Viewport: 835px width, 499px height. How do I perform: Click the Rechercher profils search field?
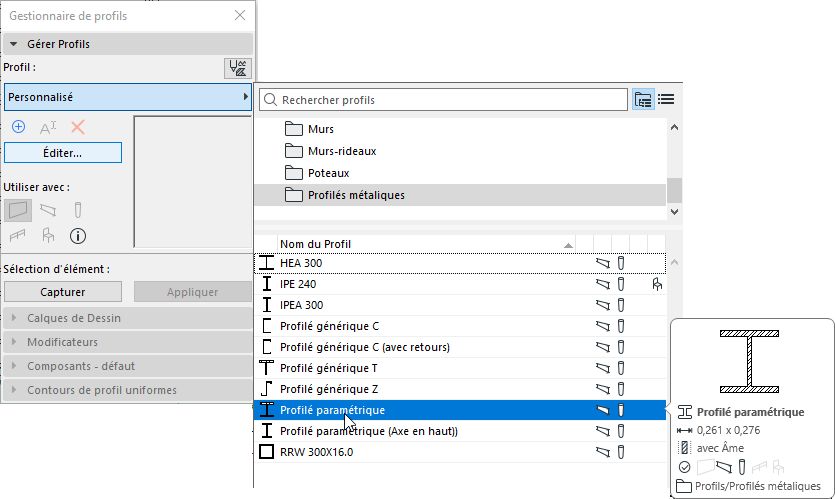[450, 100]
